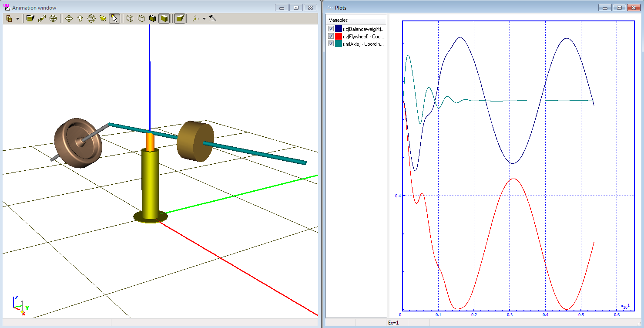Open the copy icon's dropdown arrow

coord(17,18)
